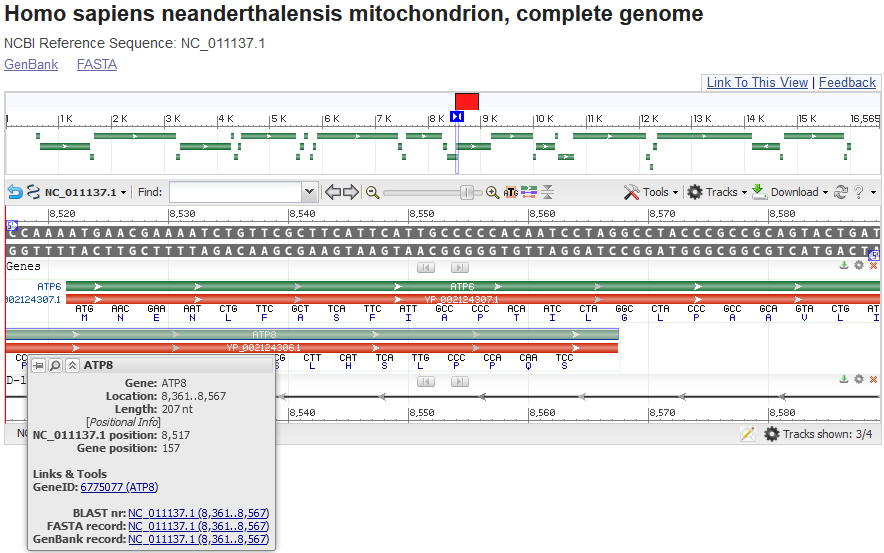The width and height of the screenshot is (884, 553).
Task: Click the zoom in magnifier icon
Action: tap(493, 192)
